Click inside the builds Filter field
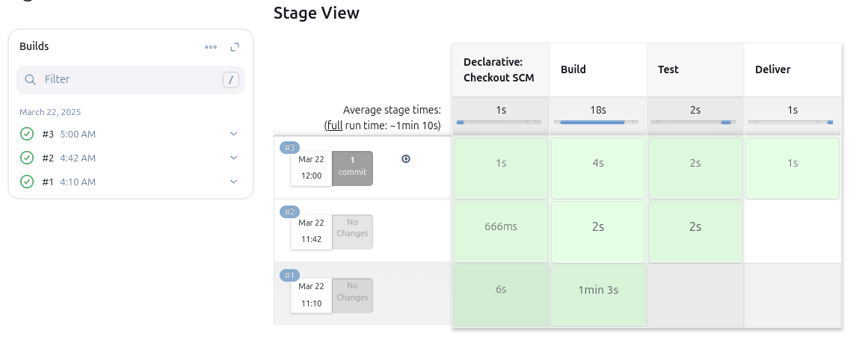This screenshot has width=868, height=340. click(127, 79)
